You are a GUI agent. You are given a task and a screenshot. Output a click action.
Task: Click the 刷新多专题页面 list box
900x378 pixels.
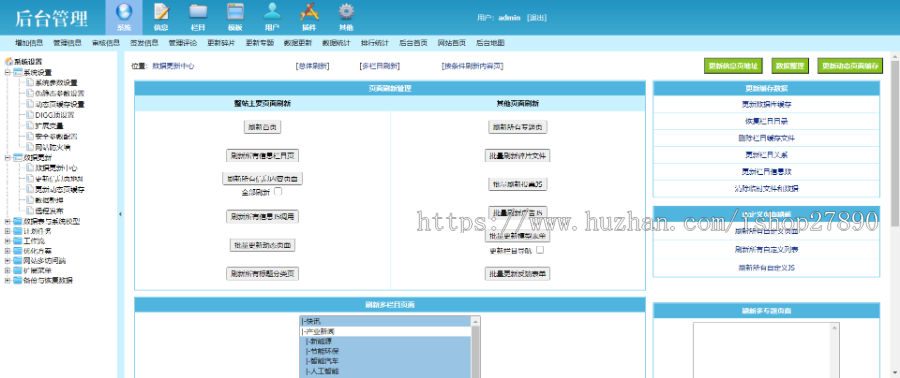[x=766, y=350]
